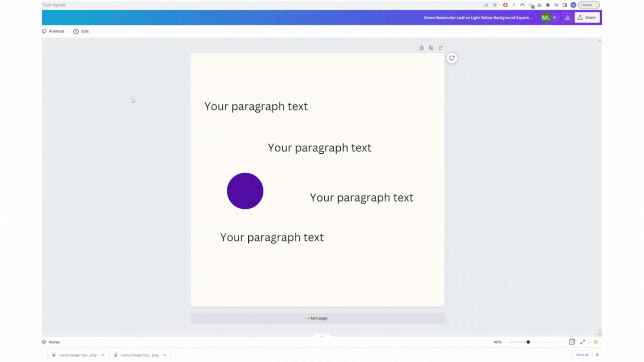
Task: Select the bottommost "Your paragraph text" box
Action: click(x=272, y=237)
